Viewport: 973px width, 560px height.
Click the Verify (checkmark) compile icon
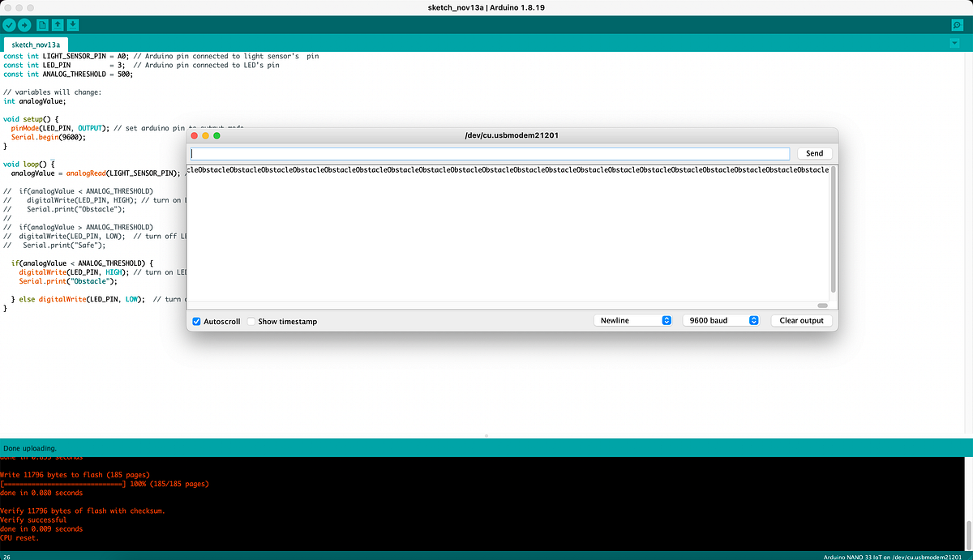[9, 24]
